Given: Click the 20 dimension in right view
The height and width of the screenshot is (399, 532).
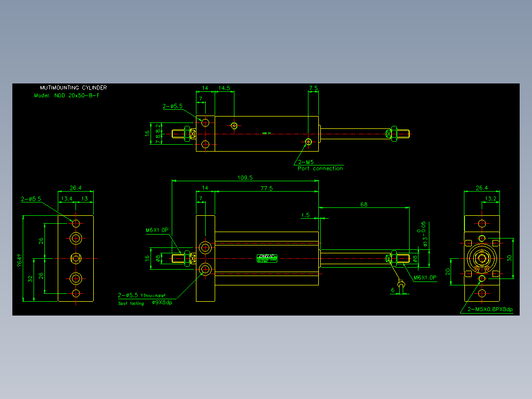Looking at the screenshot, I should 448,272.
